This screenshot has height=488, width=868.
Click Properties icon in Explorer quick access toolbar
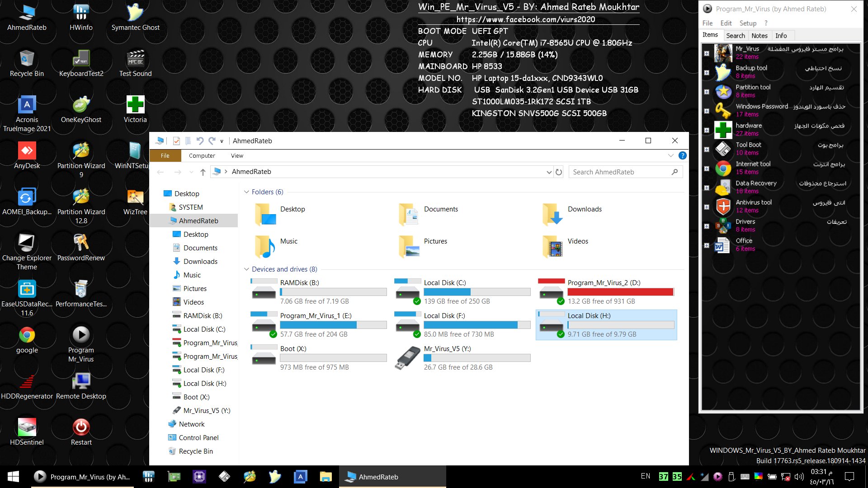coord(176,141)
